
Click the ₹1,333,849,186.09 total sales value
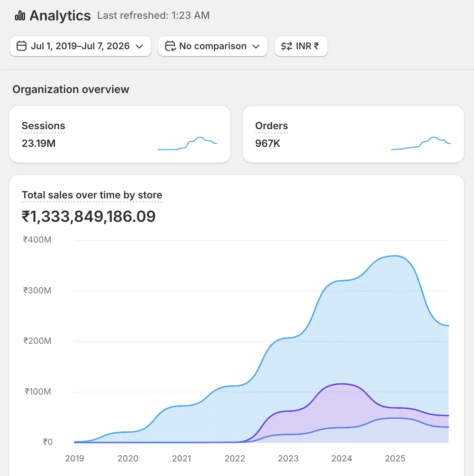click(x=88, y=216)
